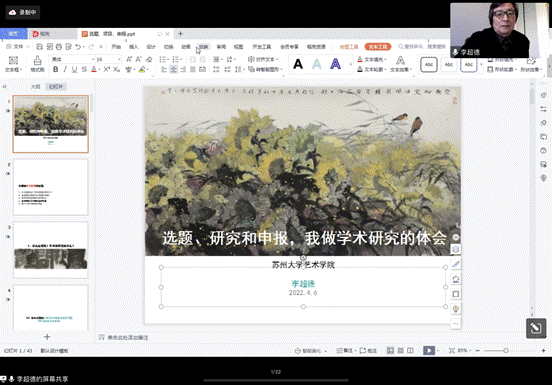Open the font name dropdown

pos(93,59)
